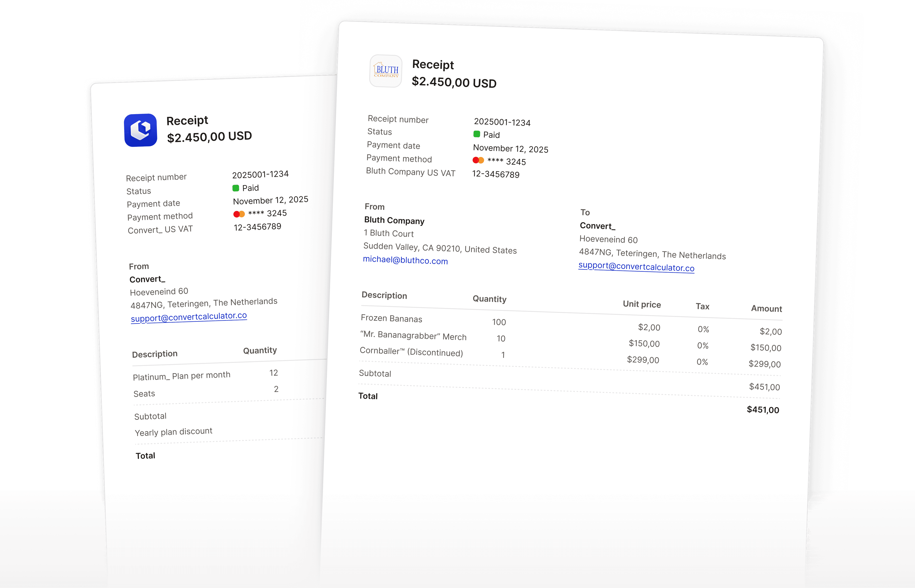Click the Amount column header
The width and height of the screenshot is (915, 588).
point(766,308)
